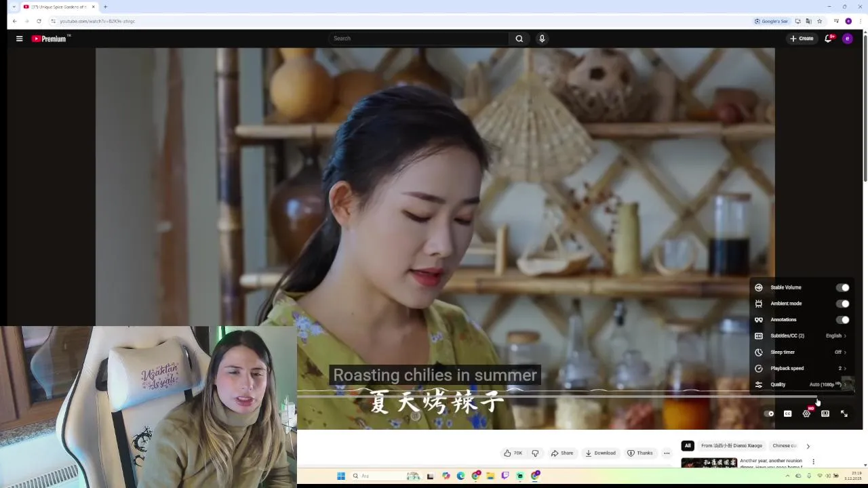Select the 'Chinese cu...' filter chip
Viewport: 868px width, 488px height.
(x=785, y=446)
